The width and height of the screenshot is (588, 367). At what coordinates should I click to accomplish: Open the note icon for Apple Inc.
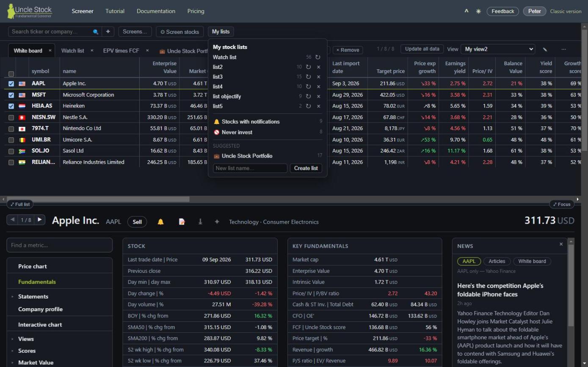[x=182, y=222]
